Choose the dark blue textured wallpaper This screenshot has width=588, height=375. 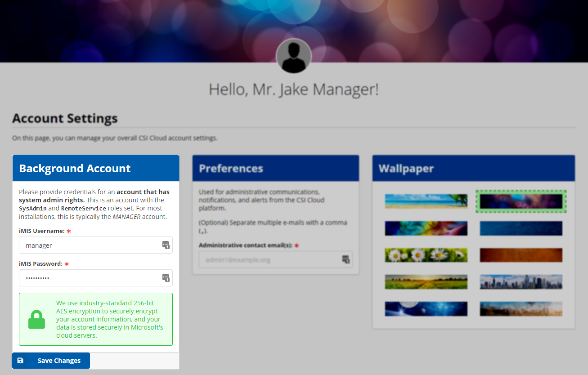(521, 228)
